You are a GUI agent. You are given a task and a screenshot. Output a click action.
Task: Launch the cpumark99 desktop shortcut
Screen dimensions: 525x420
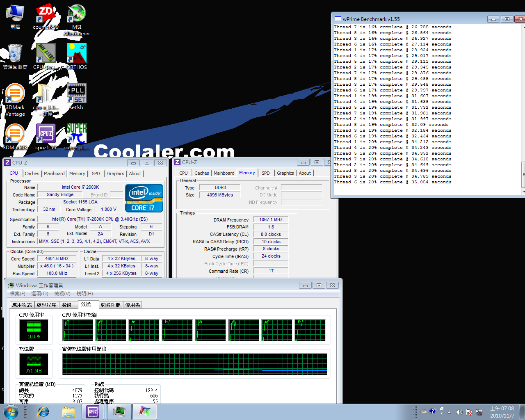(x=46, y=17)
